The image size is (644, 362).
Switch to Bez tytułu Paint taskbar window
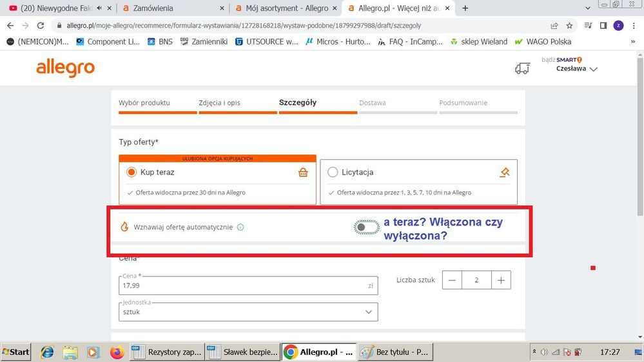coord(395,352)
